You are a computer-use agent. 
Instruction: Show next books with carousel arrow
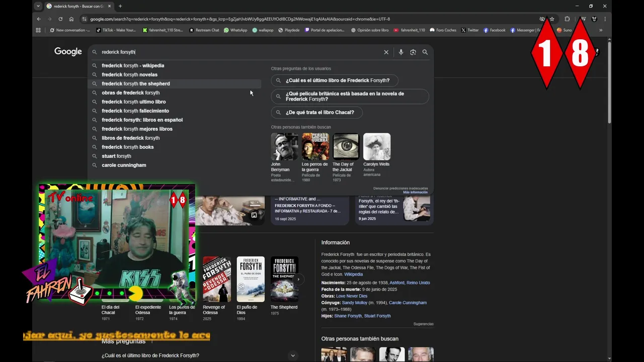pyautogui.click(x=298, y=279)
